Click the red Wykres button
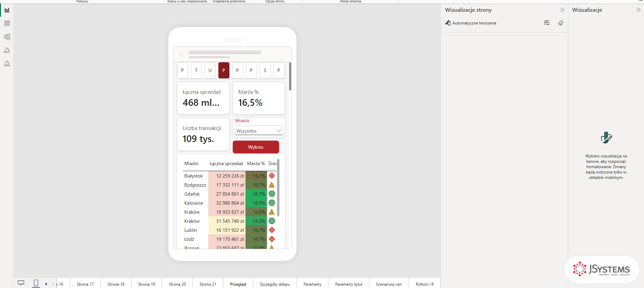The image size is (644, 288). pos(256,147)
